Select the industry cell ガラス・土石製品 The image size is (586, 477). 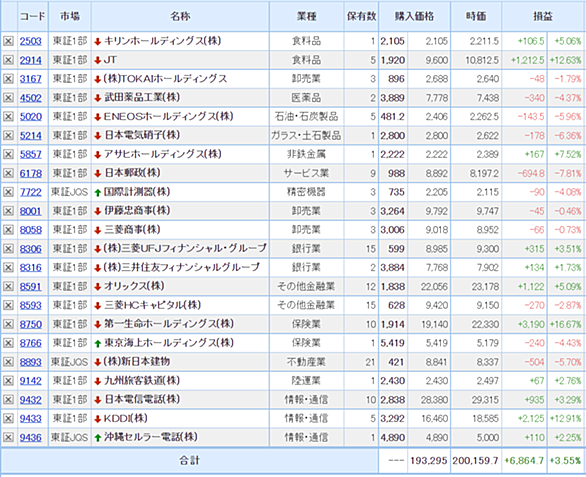coord(306,135)
